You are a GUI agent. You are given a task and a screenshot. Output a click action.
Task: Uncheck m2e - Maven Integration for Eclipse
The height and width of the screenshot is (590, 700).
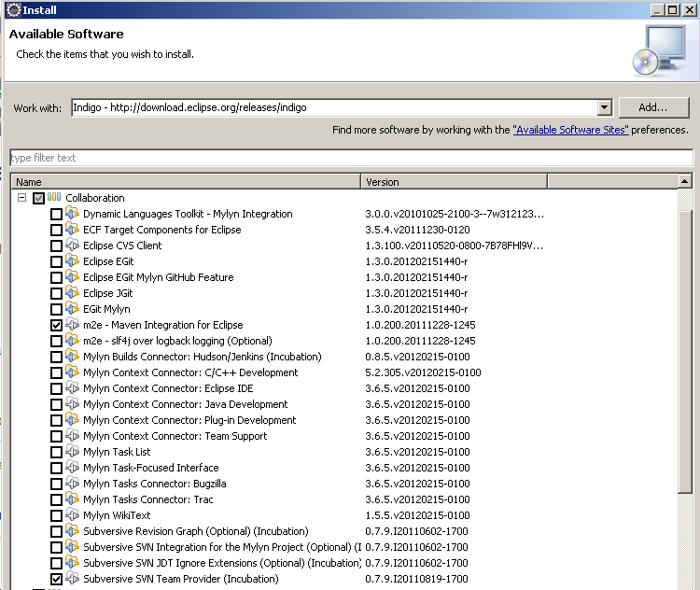[x=56, y=325]
